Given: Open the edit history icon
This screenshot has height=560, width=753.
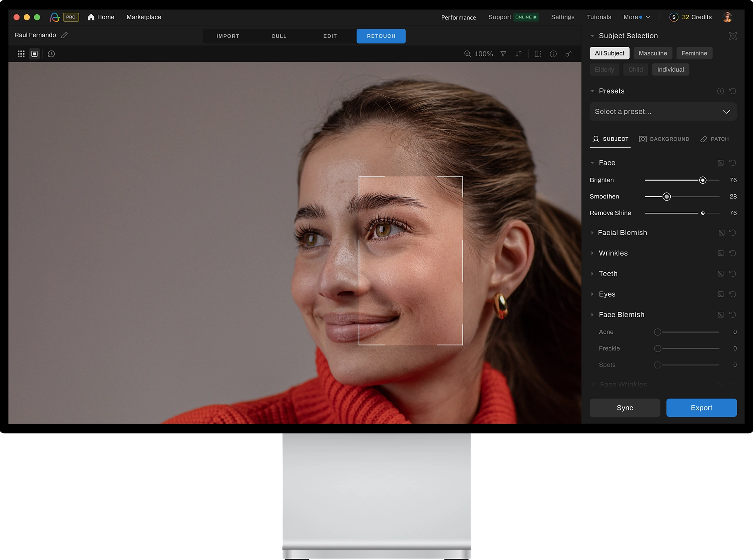Looking at the screenshot, I should point(51,54).
